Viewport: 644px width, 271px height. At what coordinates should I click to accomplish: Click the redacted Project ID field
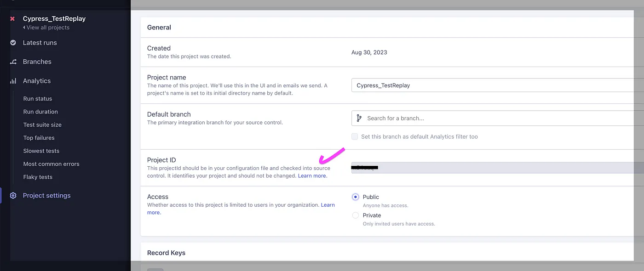[x=498, y=168]
